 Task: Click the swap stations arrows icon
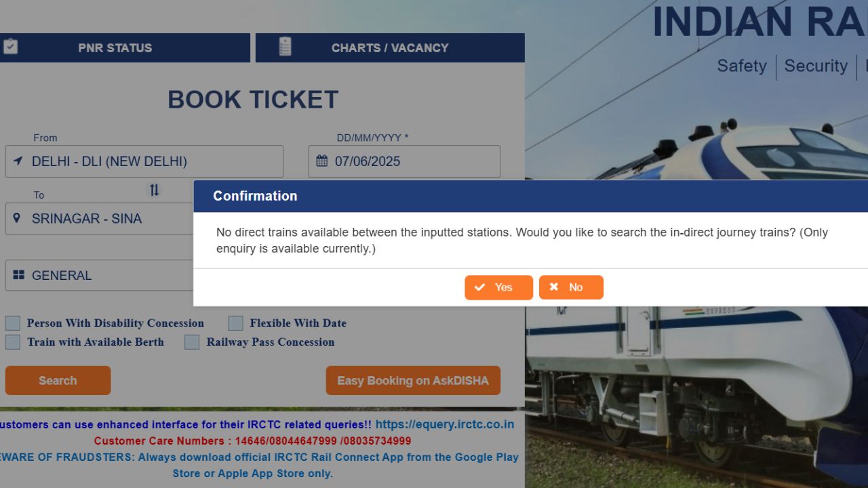(x=154, y=190)
